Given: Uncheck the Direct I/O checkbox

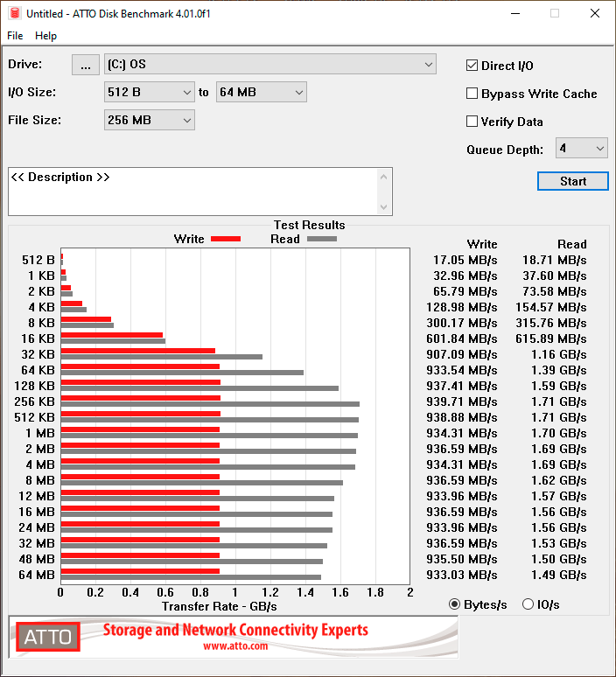Looking at the screenshot, I should point(472,66).
